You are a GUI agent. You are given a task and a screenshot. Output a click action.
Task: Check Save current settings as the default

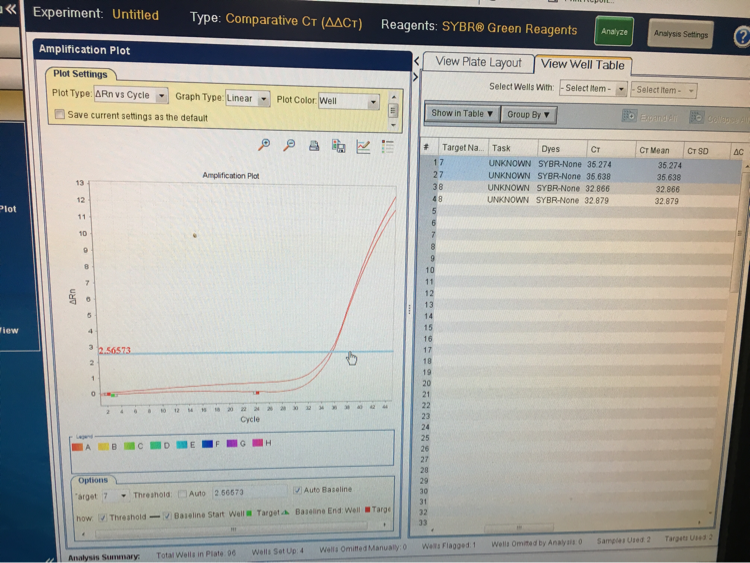tap(60, 114)
